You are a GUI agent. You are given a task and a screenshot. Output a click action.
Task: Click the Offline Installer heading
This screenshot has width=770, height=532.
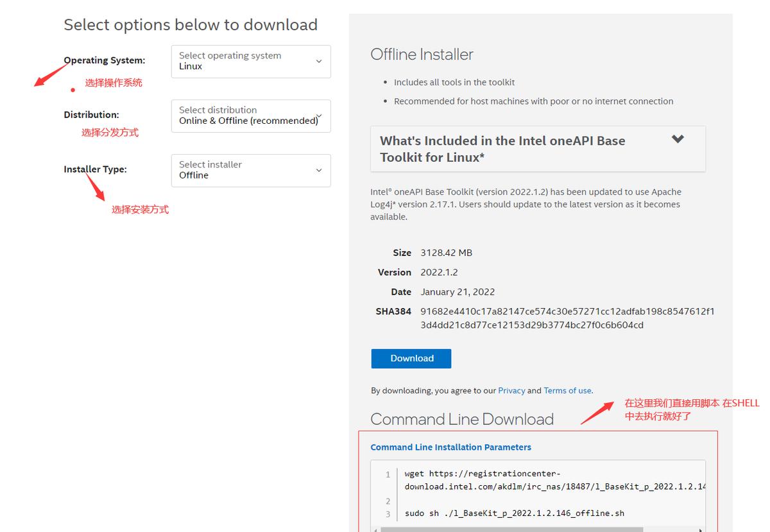(422, 55)
